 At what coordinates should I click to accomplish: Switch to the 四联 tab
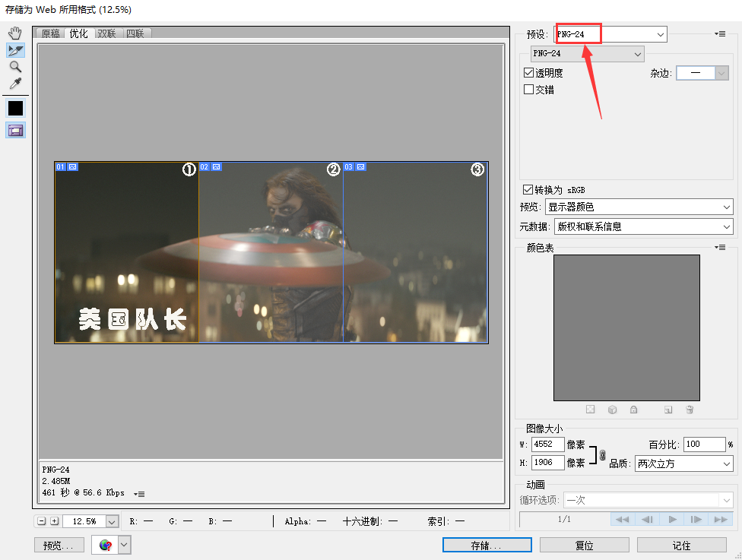coord(135,33)
